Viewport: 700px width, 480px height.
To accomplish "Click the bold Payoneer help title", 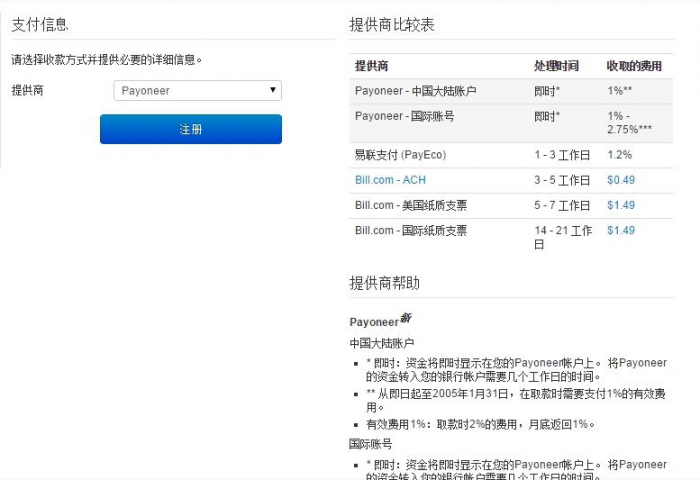I will click(374, 322).
